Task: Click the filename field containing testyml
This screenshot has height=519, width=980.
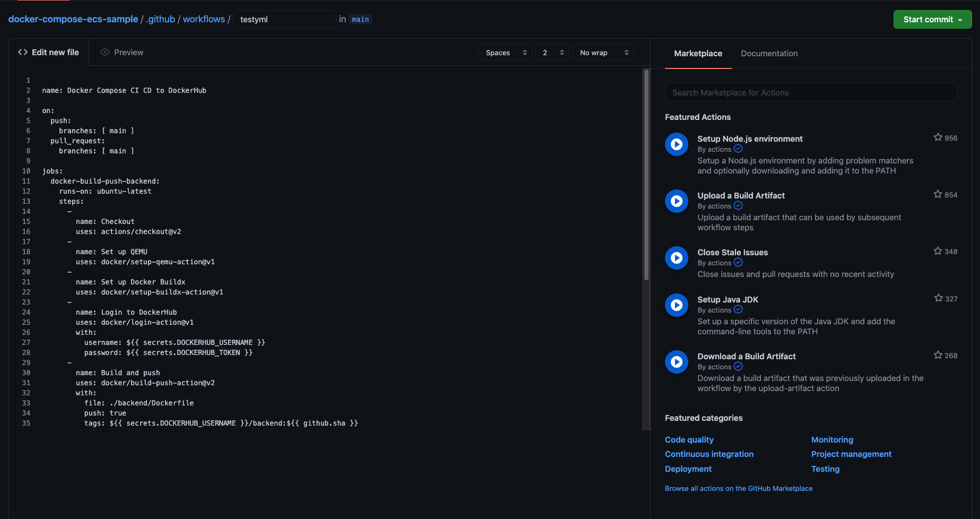Action: (x=284, y=20)
